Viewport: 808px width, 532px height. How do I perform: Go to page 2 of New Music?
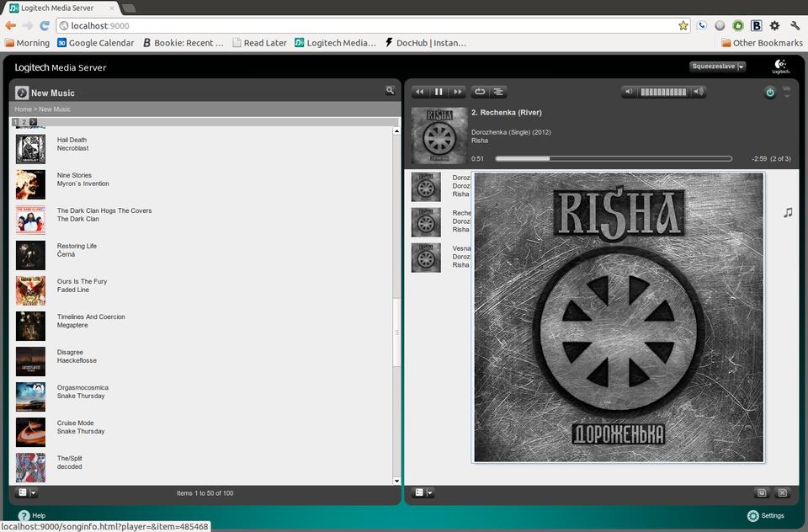coord(24,122)
